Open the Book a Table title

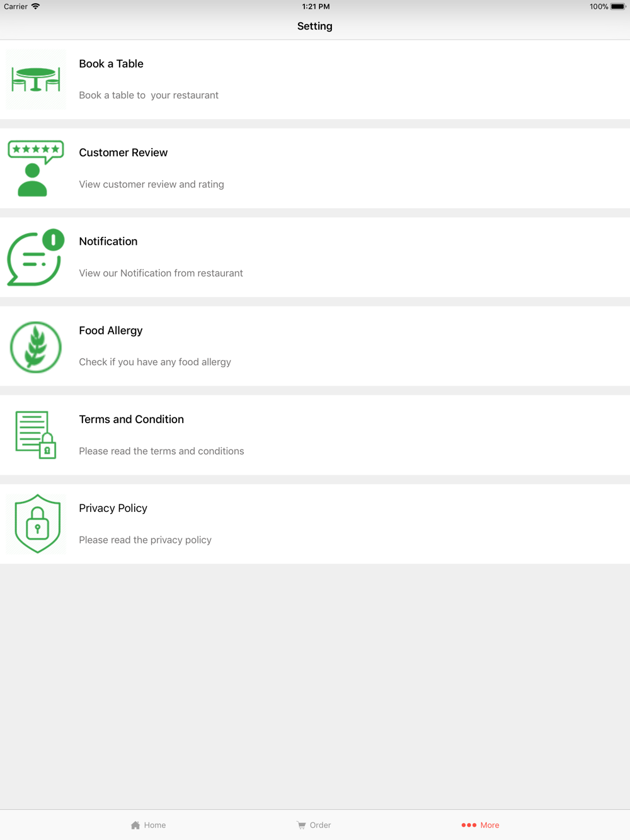point(111,64)
